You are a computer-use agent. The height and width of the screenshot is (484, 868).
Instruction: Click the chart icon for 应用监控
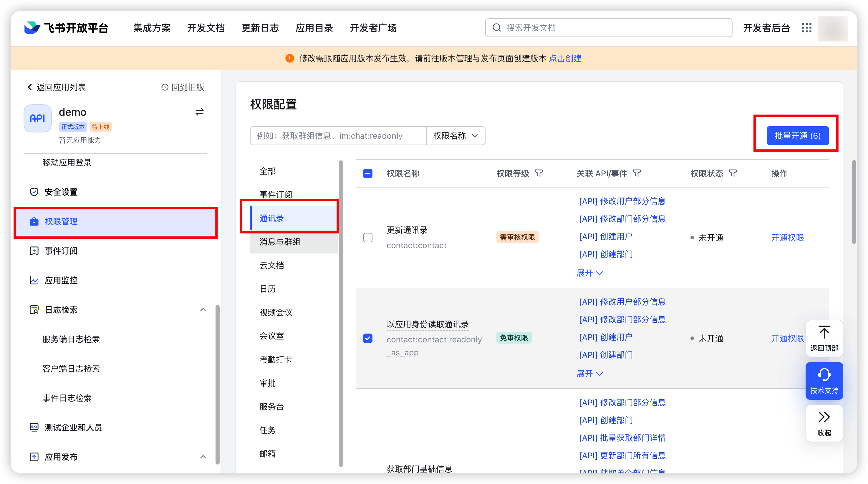[x=34, y=280]
